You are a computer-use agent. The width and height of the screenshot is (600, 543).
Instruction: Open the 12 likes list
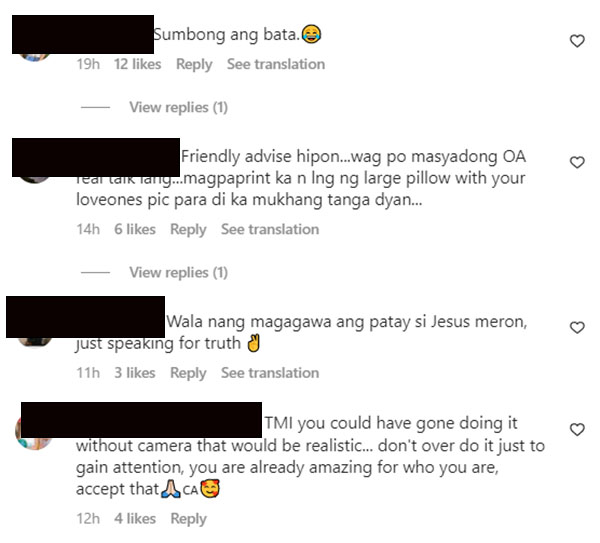[x=137, y=64]
